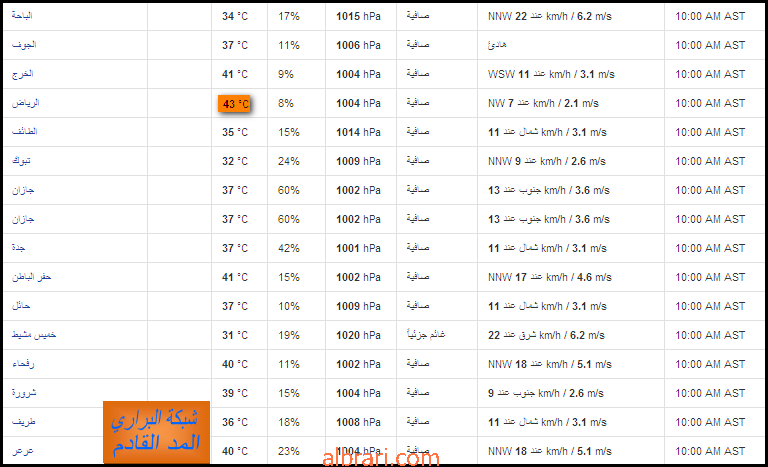This screenshot has width=768, height=467.
Task: Click the حائل city link
Action: (x=21, y=306)
